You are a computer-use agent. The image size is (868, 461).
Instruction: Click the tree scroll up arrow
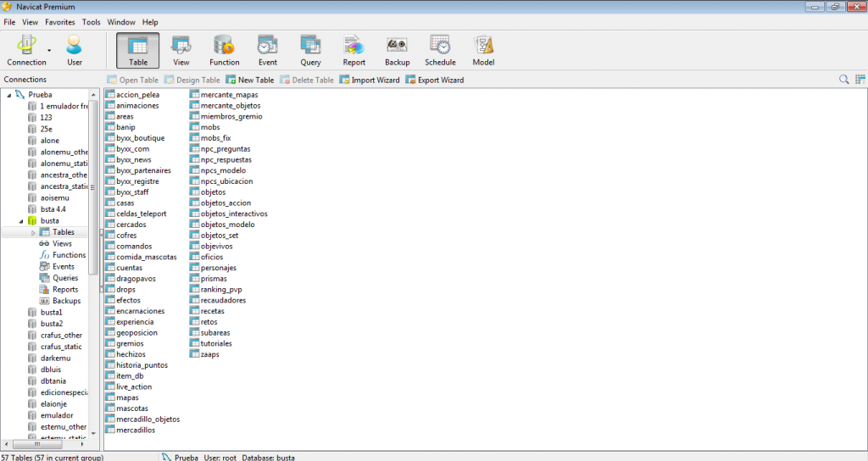[x=93, y=95]
